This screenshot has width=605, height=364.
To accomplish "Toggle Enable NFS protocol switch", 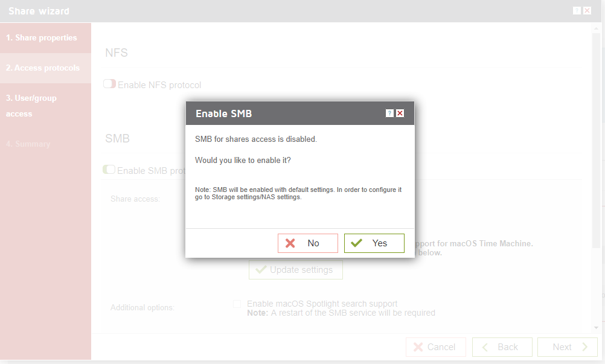I will tap(109, 84).
